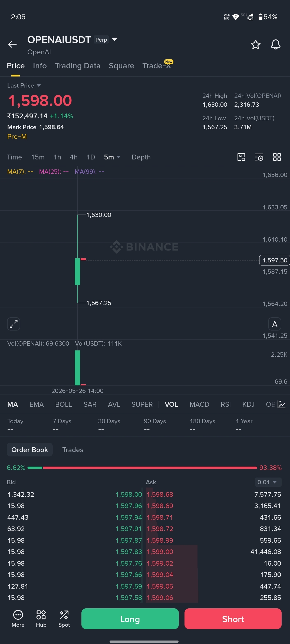Switch to the Trades tab

73,450
